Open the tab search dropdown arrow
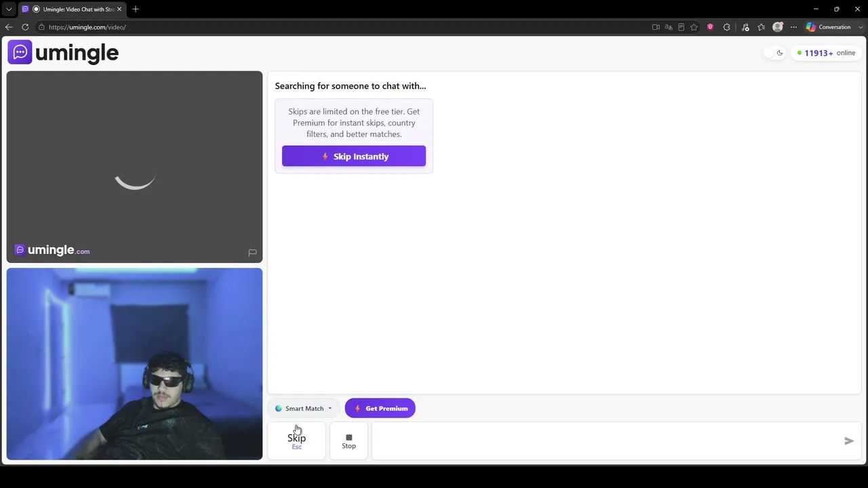Screen dimensions: 868x488 tap(9, 9)
